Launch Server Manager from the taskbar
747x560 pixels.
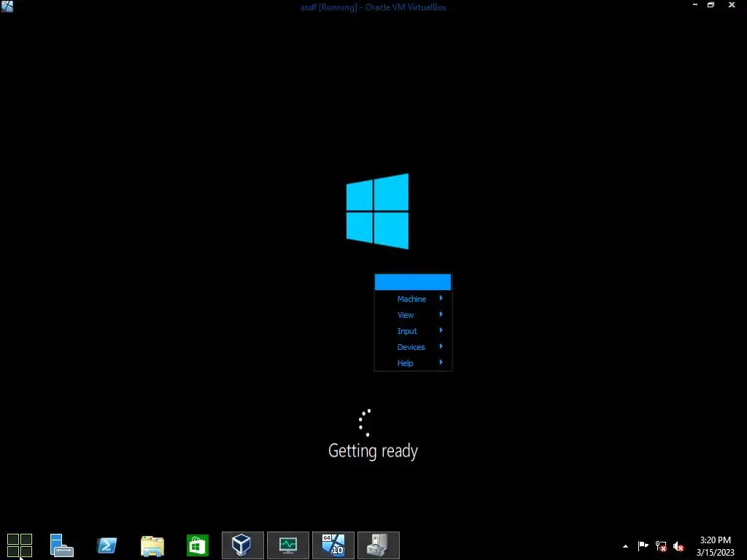click(62, 545)
